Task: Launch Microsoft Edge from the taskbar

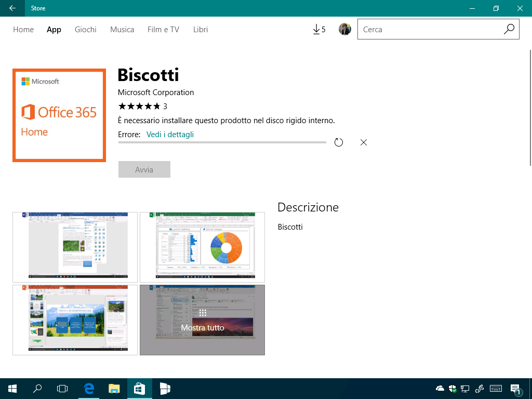Action: click(89, 389)
